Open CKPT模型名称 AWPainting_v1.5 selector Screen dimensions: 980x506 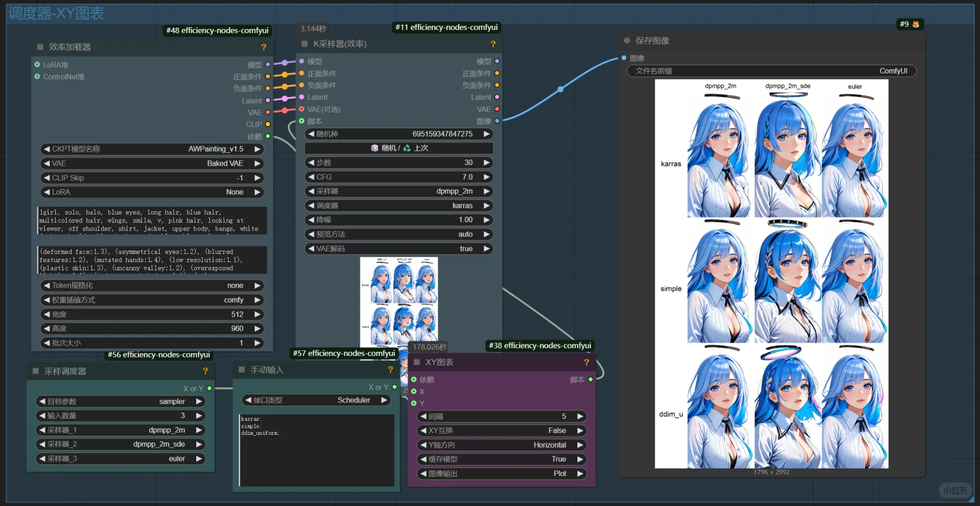pos(152,149)
